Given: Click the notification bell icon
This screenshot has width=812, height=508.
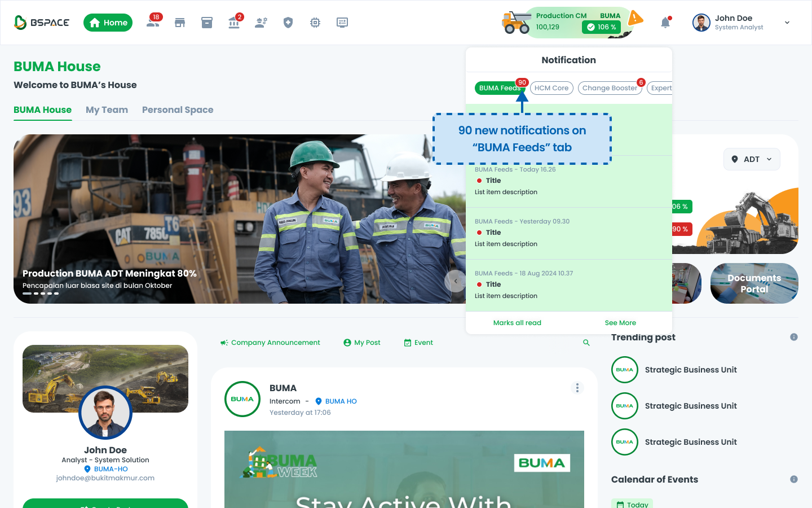Looking at the screenshot, I should pos(665,23).
